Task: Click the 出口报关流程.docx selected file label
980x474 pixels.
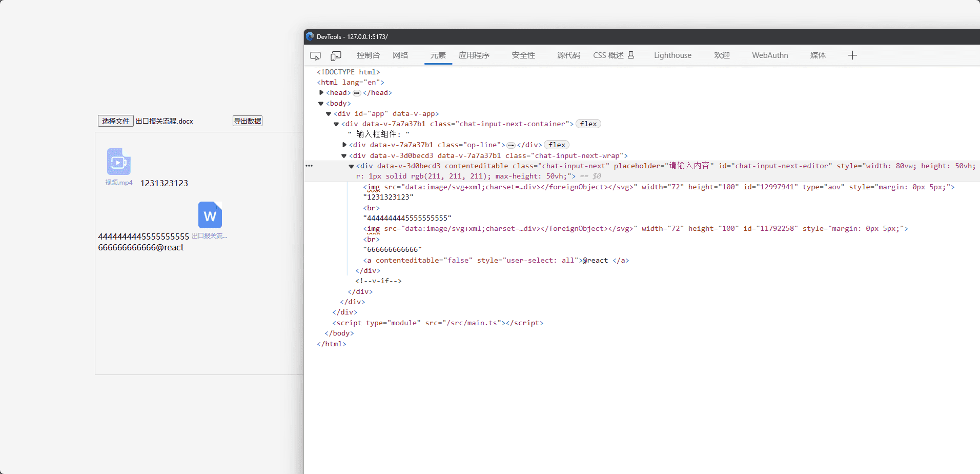Action: [x=164, y=121]
